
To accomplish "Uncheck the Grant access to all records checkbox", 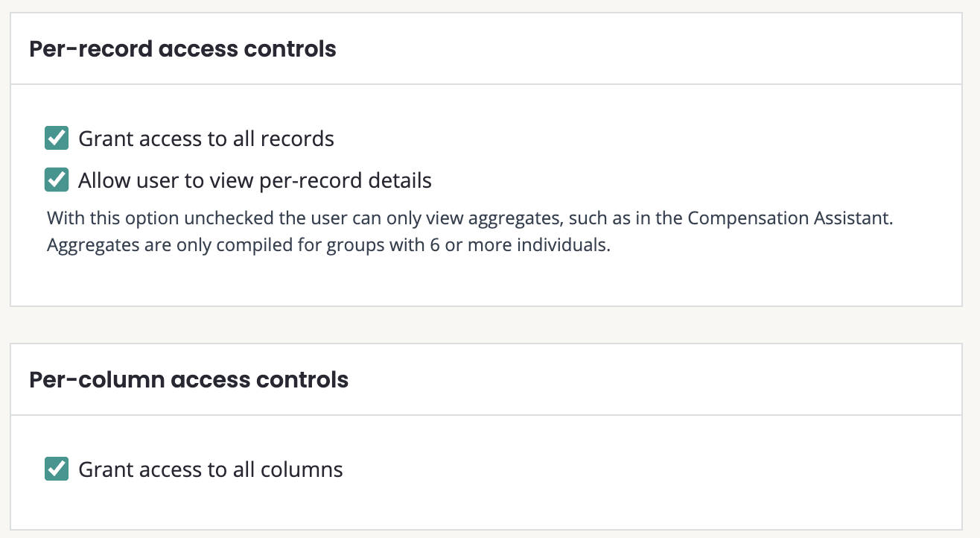I will click(x=57, y=139).
